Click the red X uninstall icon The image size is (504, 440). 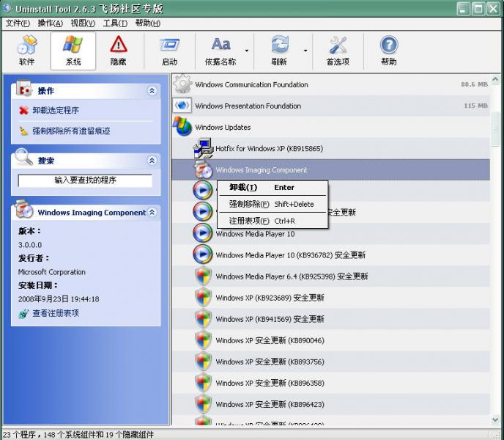[23, 111]
